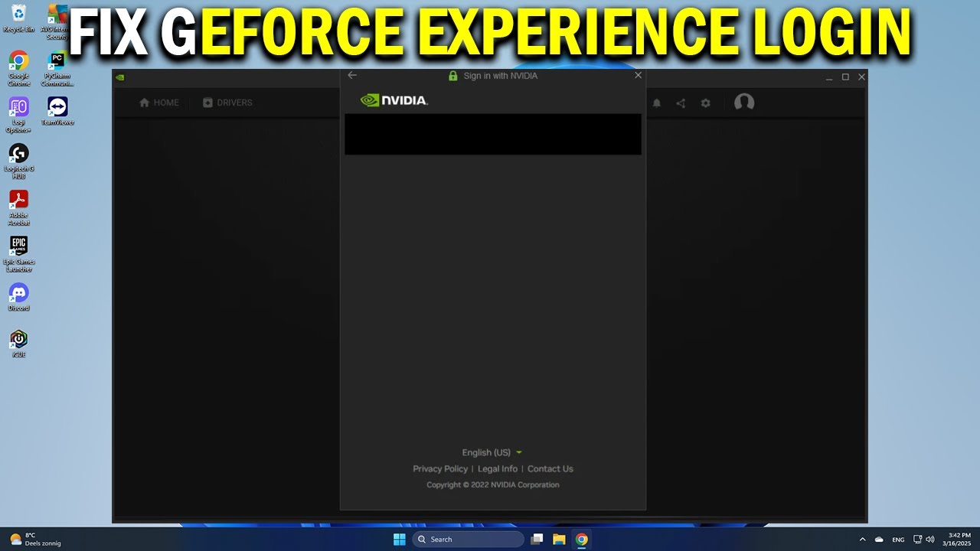
Task: Open the Contact Us link
Action: (x=550, y=468)
